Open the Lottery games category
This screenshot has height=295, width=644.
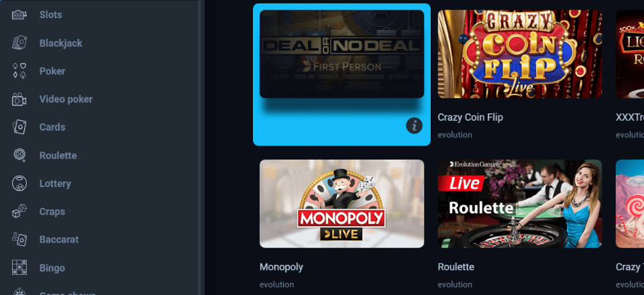pyautogui.click(x=55, y=184)
